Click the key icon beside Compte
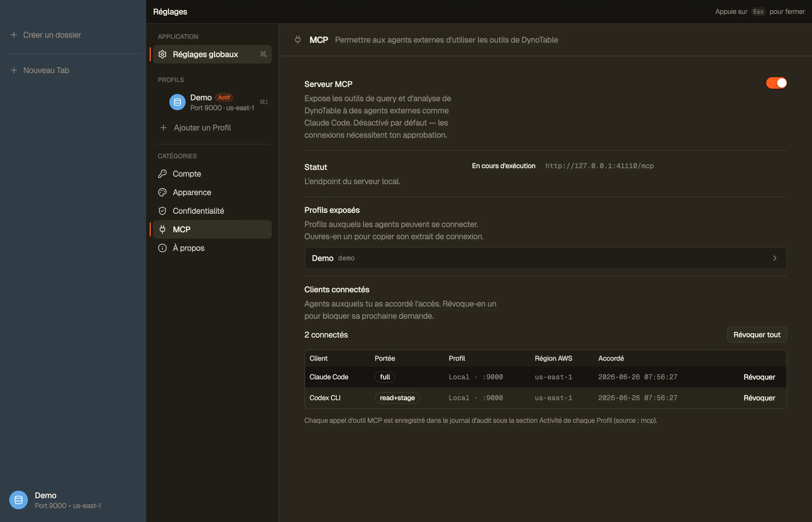The image size is (812, 522). click(x=162, y=174)
